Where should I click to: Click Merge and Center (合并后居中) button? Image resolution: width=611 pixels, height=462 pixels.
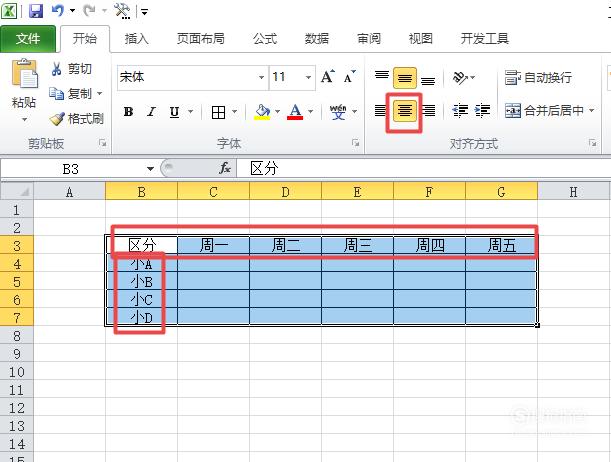[544, 111]
